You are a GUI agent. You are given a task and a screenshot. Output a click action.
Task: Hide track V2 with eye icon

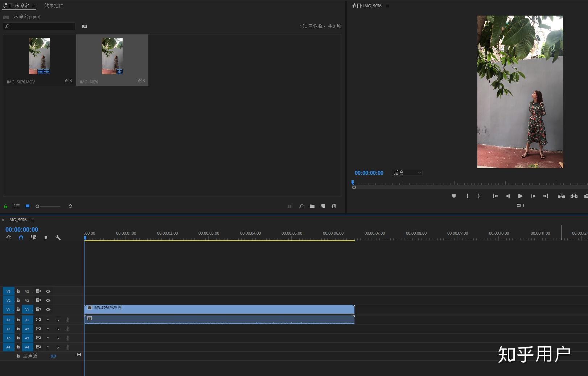(48, 300)
